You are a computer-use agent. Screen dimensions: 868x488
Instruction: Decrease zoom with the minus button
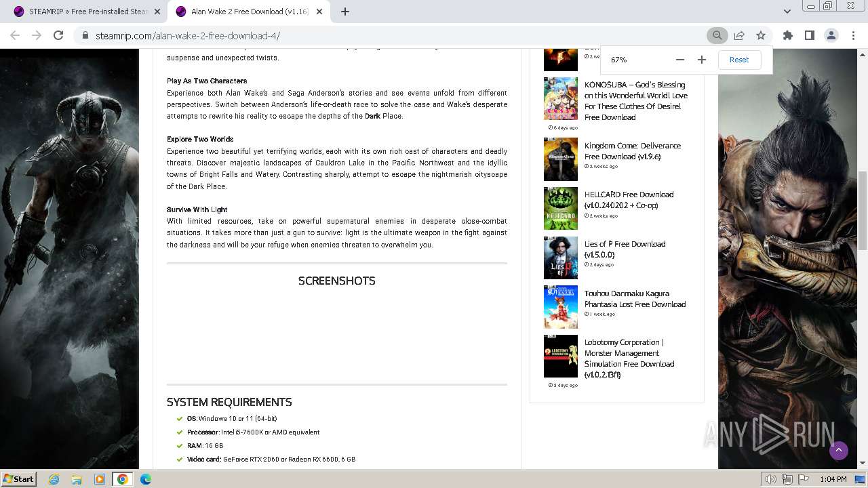coord(680,60)
